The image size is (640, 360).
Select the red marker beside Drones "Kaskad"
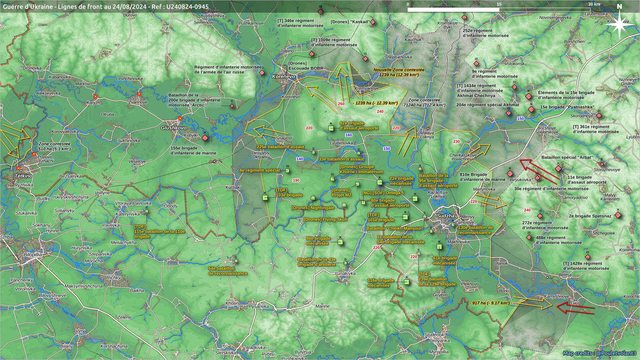tap(373, 22)
